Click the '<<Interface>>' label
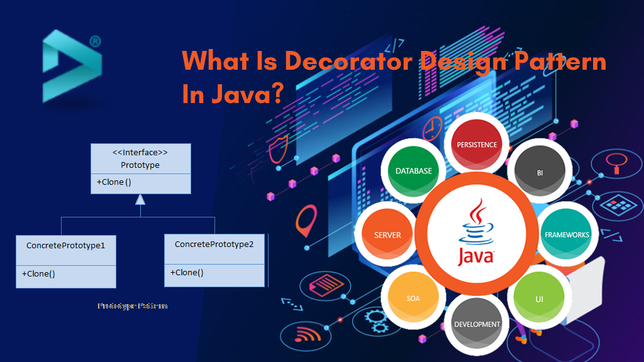The height and width of the screenshot is (362, 644). 140,152
